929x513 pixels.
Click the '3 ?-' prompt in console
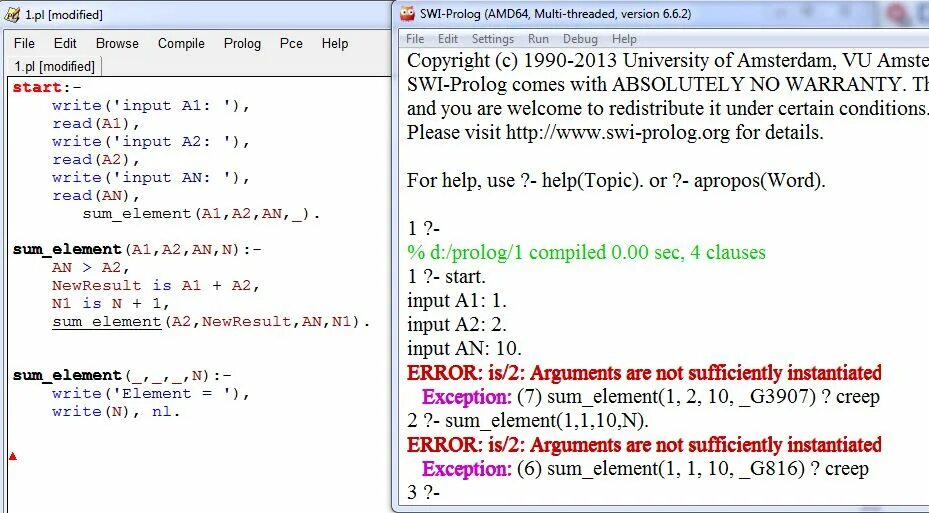(424, 492)
